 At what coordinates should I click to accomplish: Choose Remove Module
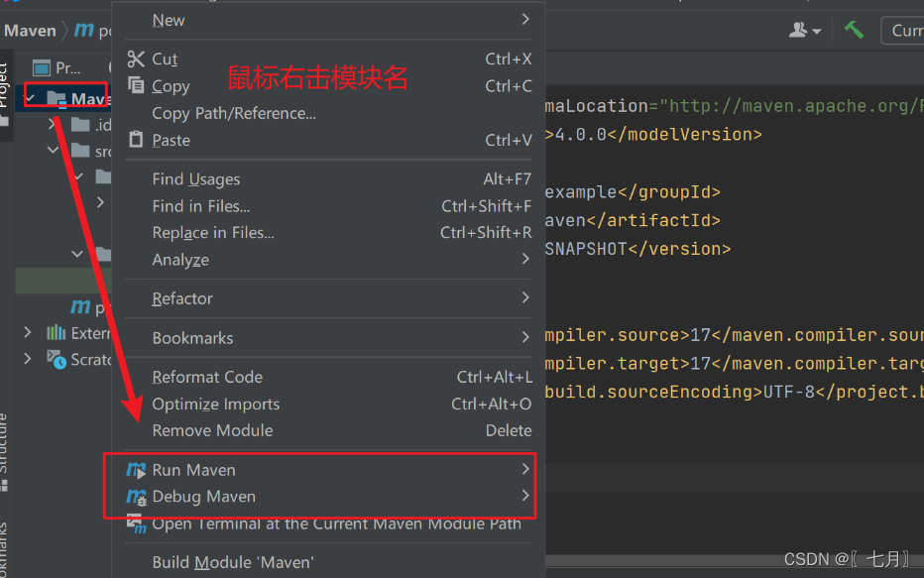(x=328, y=430)
